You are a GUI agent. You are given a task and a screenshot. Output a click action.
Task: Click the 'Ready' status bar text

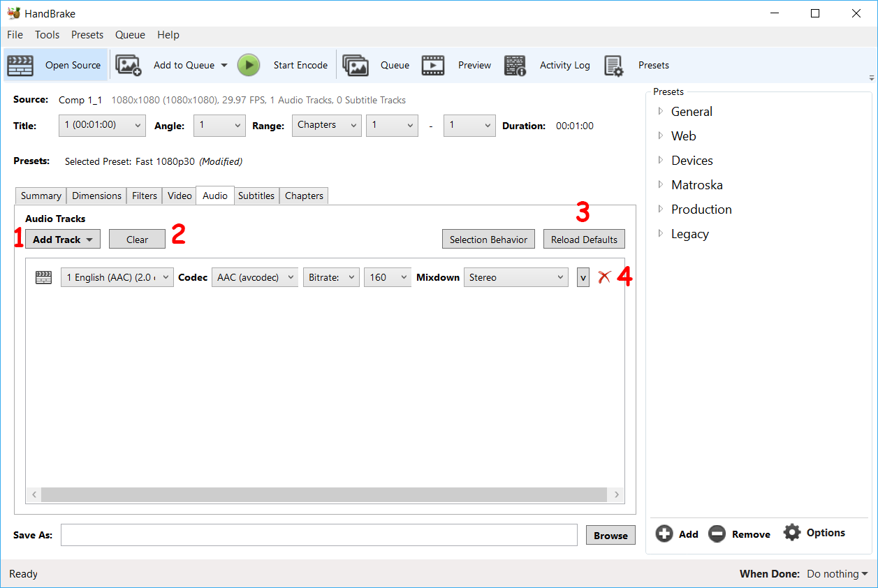click(23, 574)
